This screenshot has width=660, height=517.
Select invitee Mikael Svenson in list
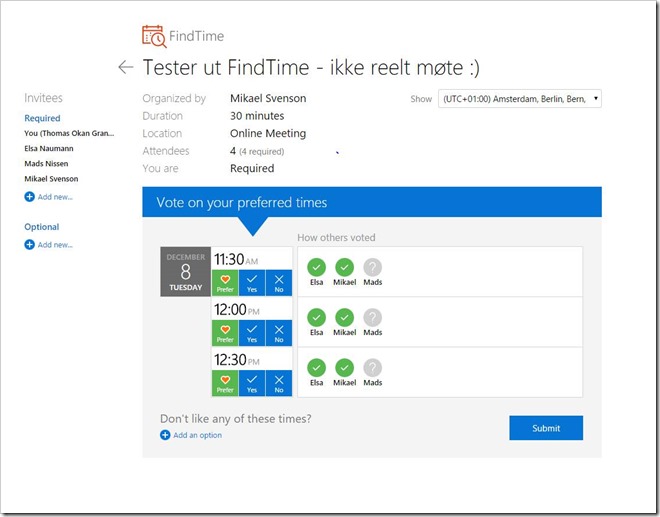tap(51, 179)
